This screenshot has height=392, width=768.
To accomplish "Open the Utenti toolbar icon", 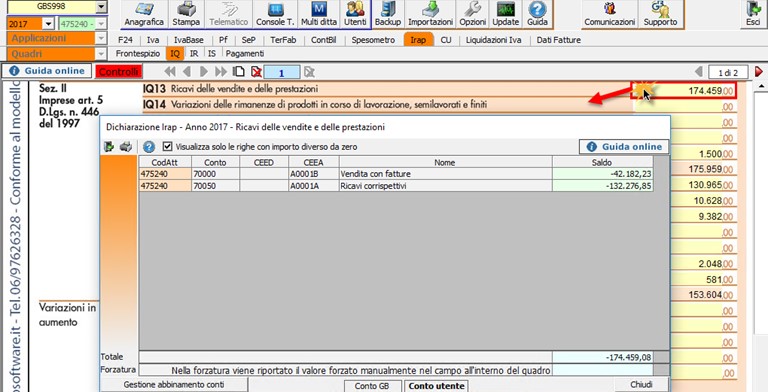I will pos(356,14).
